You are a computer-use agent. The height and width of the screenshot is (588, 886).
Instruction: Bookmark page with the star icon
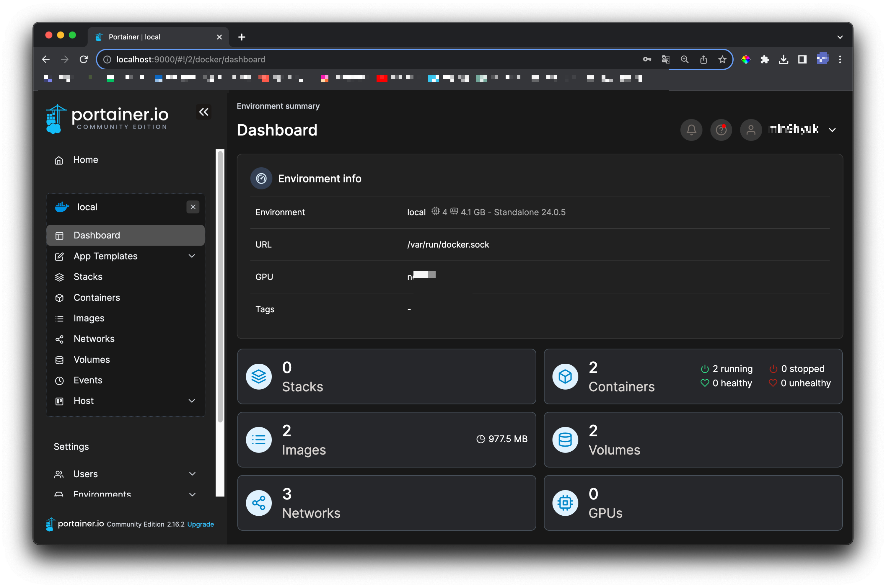[722, 59]
